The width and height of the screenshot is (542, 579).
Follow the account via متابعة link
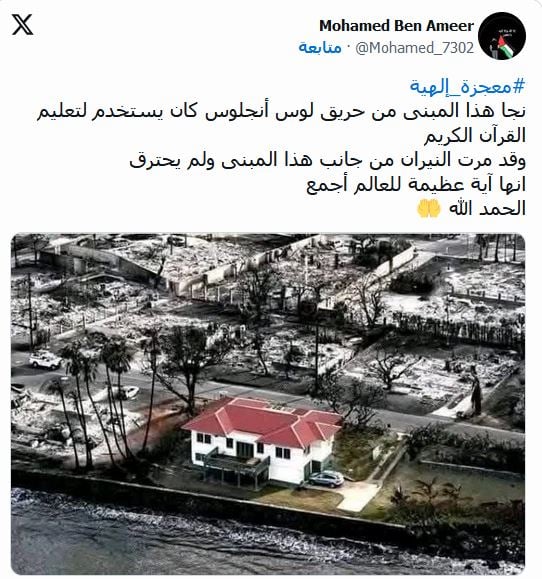(x=320, y=48)
